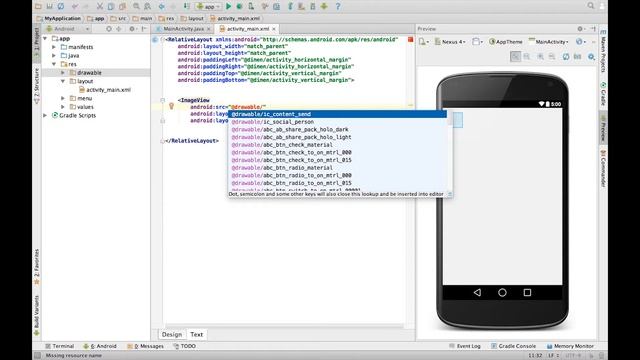Choose @drawable/ic_content_send suggestion
This screenshot has height=360, width=640.
coord(338,114)
